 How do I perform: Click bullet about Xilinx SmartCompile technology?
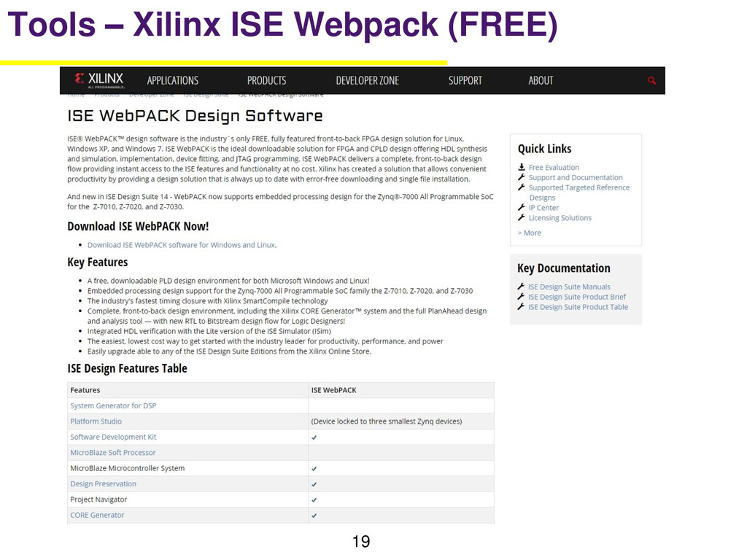click(207, 301)
